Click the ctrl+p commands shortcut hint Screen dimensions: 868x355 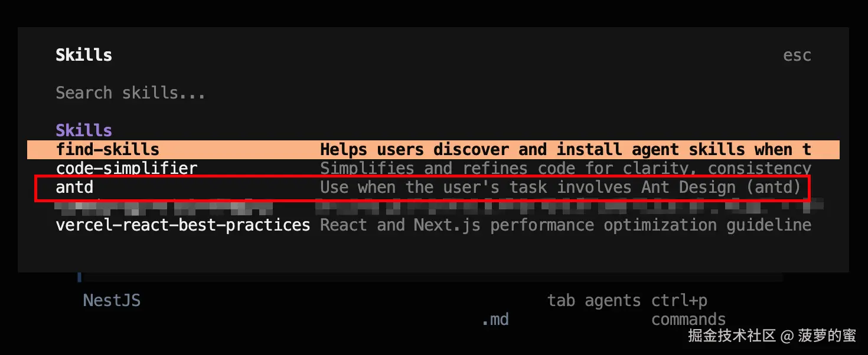pos(688,310)
